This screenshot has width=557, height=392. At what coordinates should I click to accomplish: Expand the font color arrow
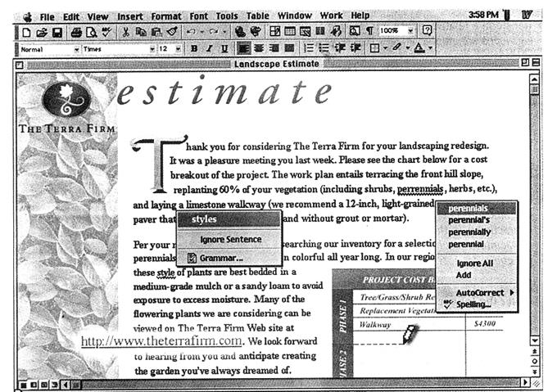point(430,47)
